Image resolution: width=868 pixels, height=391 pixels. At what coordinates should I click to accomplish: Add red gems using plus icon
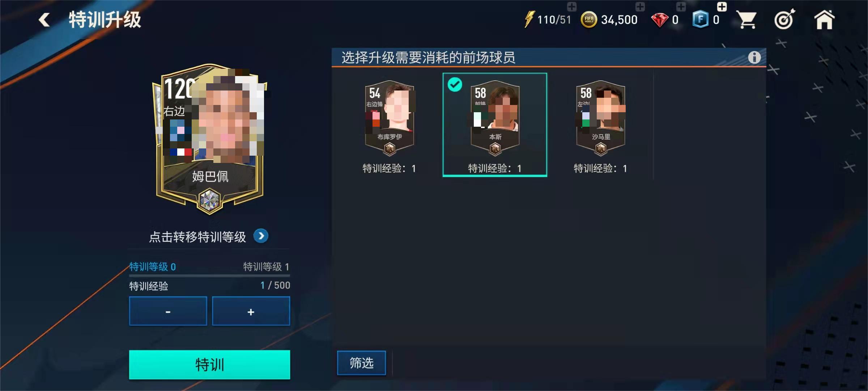pos(681,7)
